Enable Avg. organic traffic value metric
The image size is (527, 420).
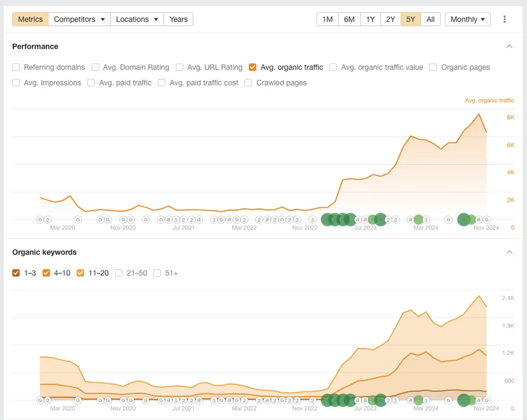[x=333, y=67]
